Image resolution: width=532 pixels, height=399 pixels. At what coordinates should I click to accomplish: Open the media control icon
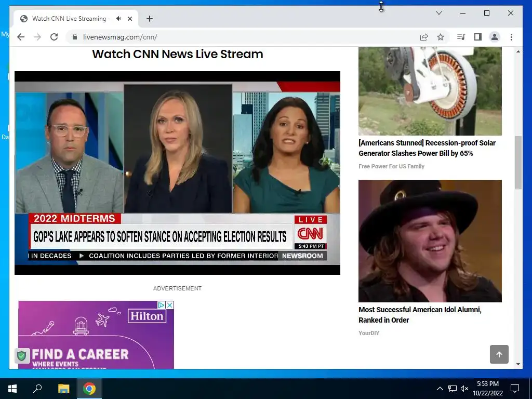pos(461,37)
